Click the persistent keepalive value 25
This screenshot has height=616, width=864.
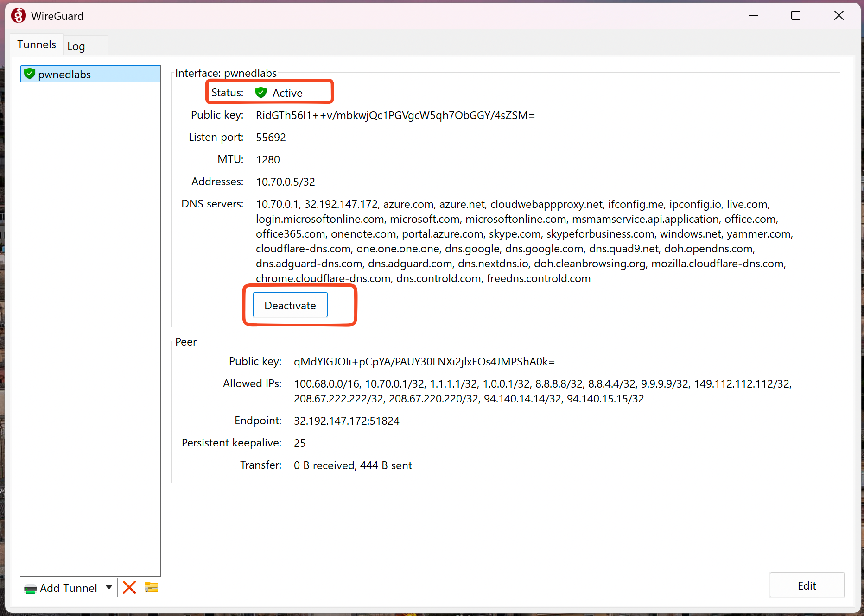(x=300, y=443)
